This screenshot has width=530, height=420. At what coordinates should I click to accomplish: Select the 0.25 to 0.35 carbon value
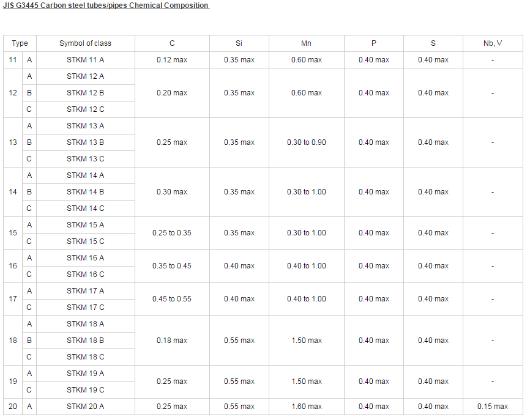172,233
